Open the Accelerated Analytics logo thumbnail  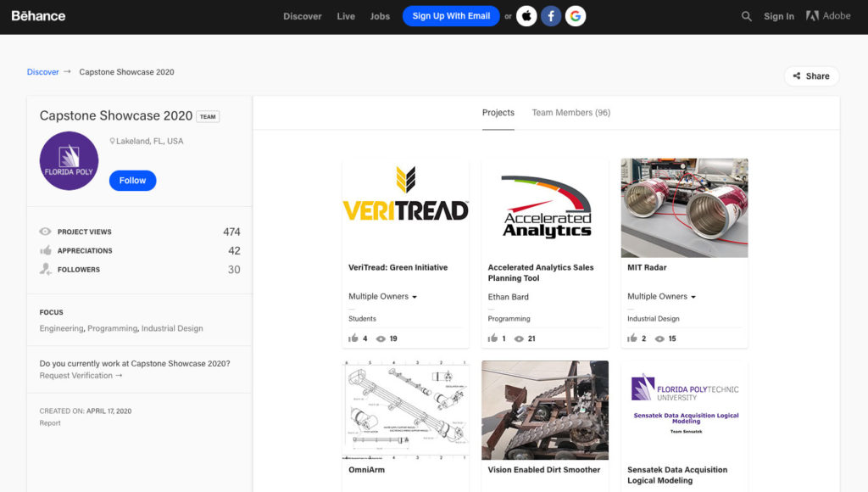tap(545, 208)
